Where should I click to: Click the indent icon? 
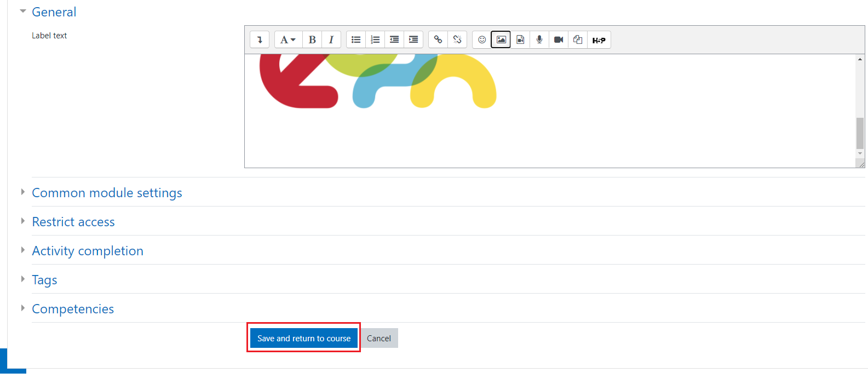(x=413, y=39)
